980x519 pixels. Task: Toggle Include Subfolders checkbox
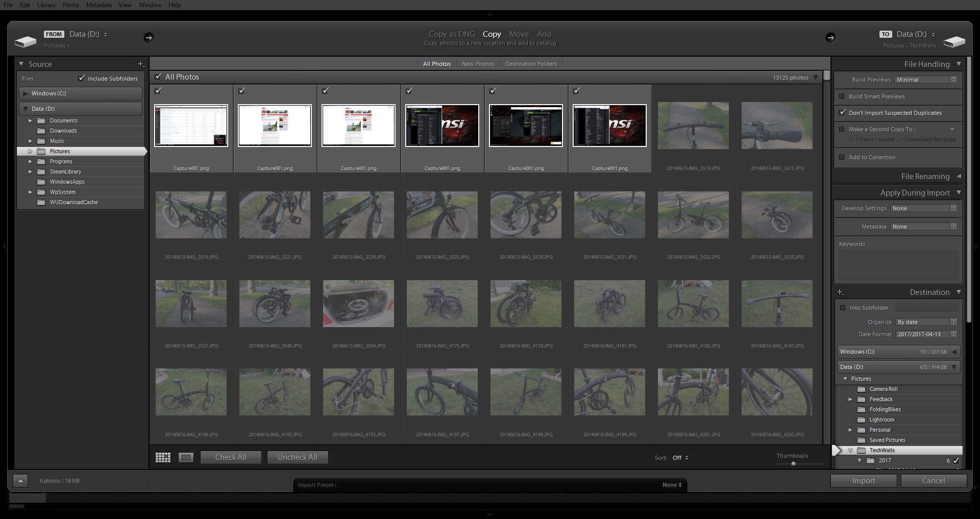point(81,78)
